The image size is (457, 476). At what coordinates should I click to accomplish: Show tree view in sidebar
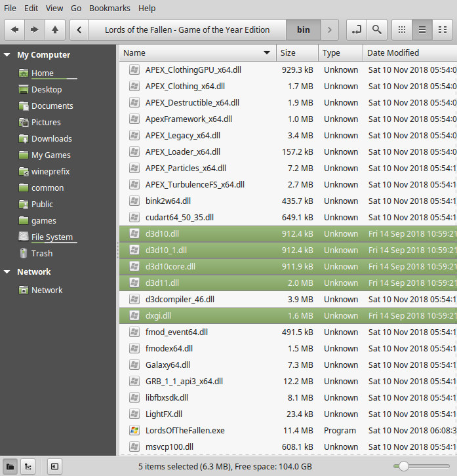(28, 467)
